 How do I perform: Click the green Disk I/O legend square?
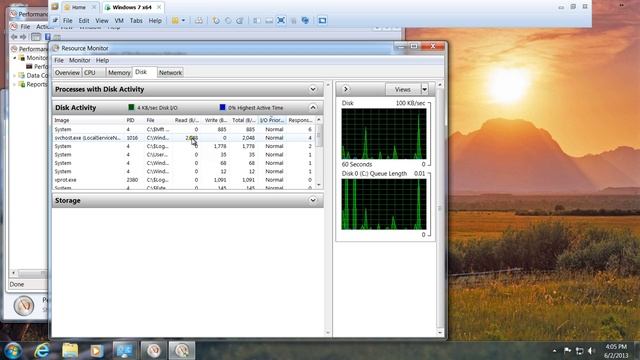(131, 107)
